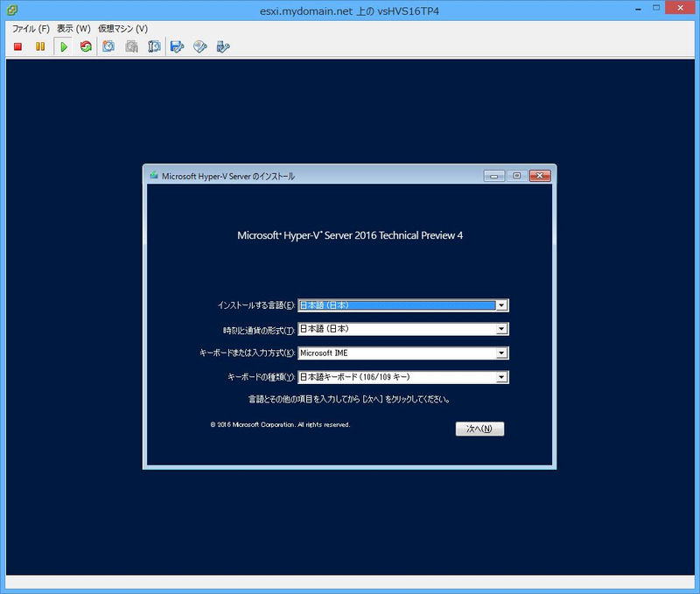Click the red power off (stop) icon

pos(17,46)
